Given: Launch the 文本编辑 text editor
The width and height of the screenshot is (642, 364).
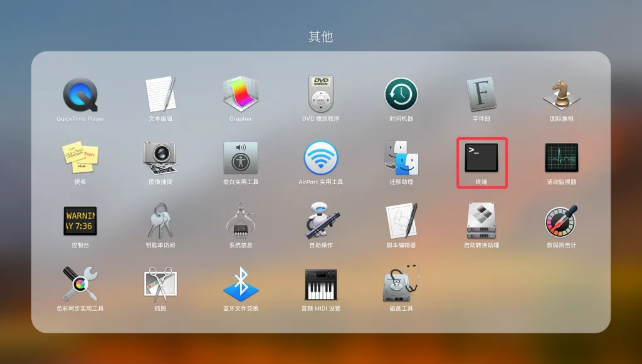Looking at the screenshot, I should [x=160, y=95].
